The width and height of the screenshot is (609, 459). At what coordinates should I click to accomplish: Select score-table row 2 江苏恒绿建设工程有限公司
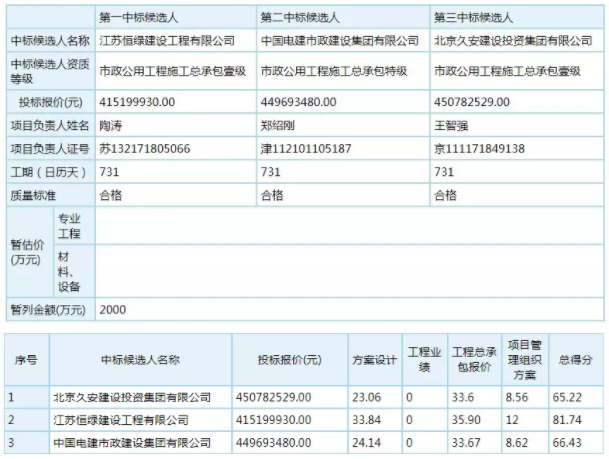click(x=121, y=420)
